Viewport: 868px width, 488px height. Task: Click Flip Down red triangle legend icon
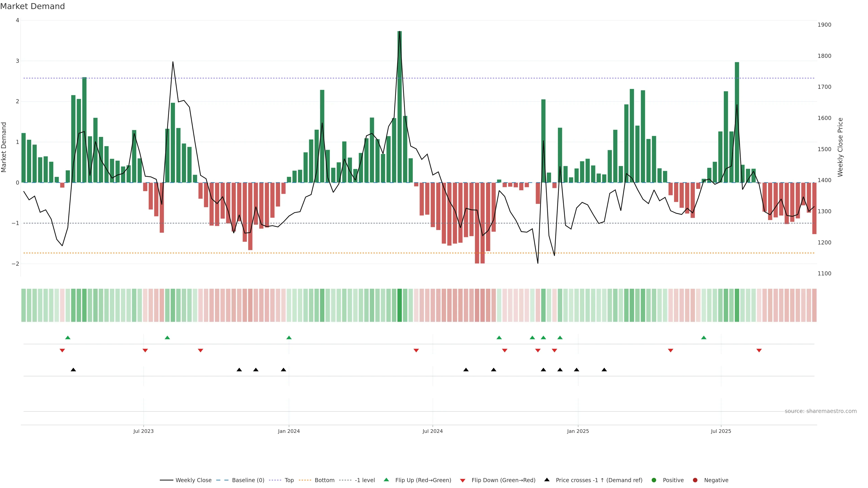pos(463,480)
